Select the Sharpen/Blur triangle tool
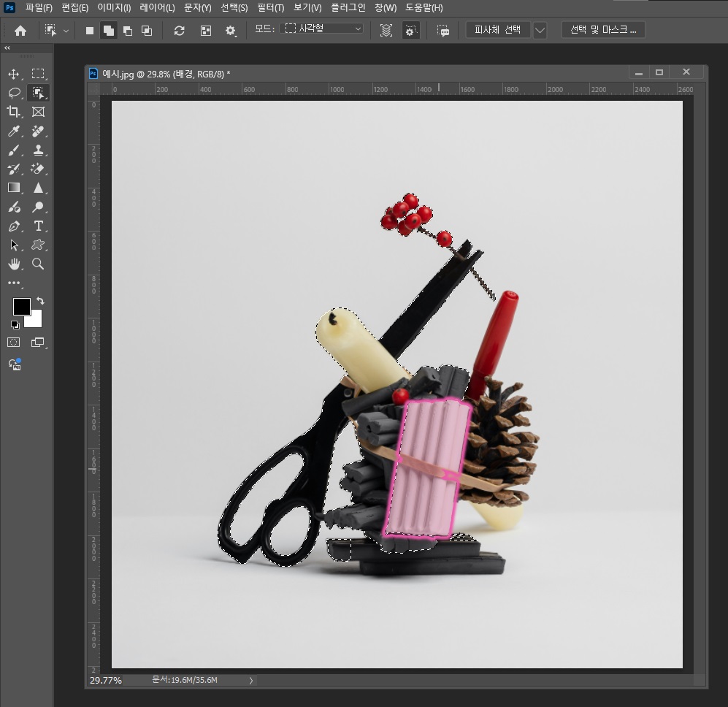Viewport: 728px width, 707px height. pyautogui.click(x=38, y=188)
